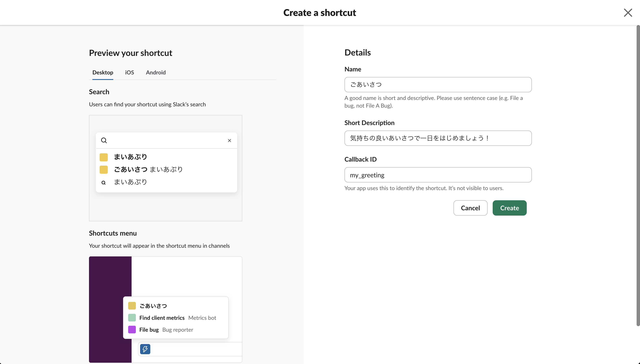The height and width of the screenshot is (364, 640).
Task: Select the Find client metrics shortcut entry
Action: [x=162, y=317]
